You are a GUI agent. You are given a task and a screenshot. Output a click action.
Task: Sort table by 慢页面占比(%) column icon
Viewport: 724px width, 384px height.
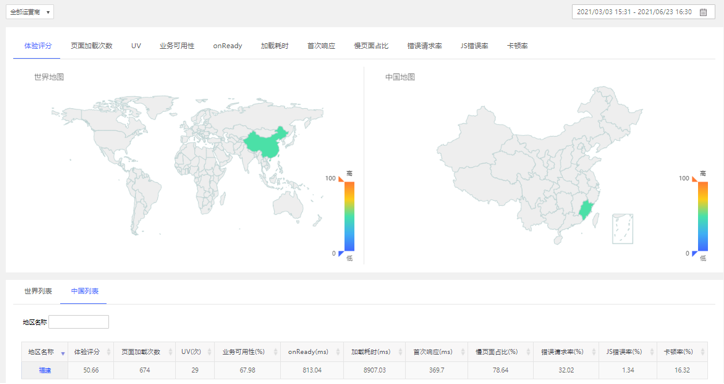(x=528, y=352)
